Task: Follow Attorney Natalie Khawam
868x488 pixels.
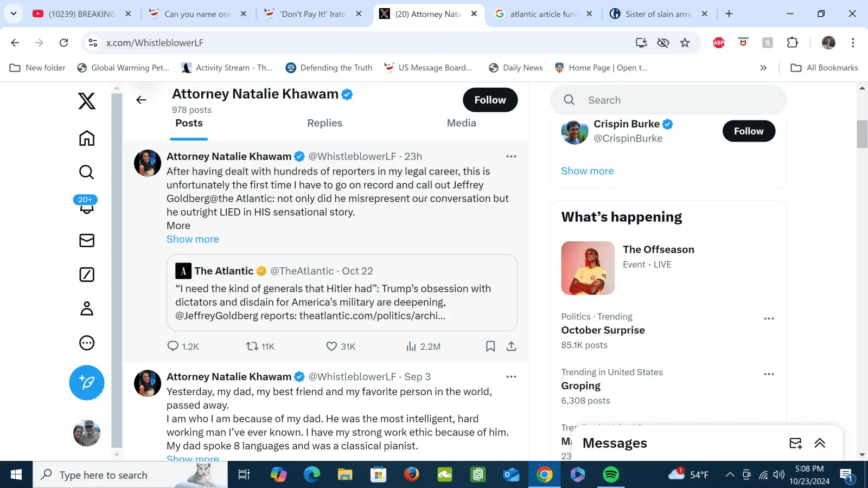Action: (490, 100)
